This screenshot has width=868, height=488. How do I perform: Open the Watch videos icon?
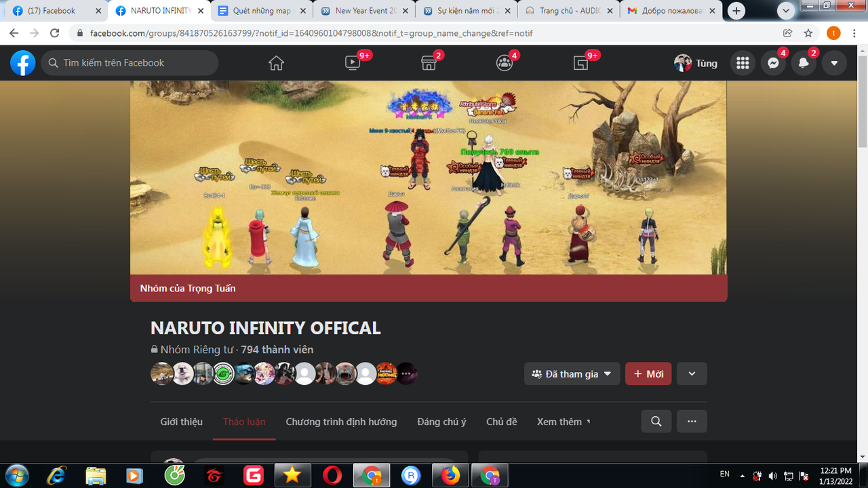[353, 63]
